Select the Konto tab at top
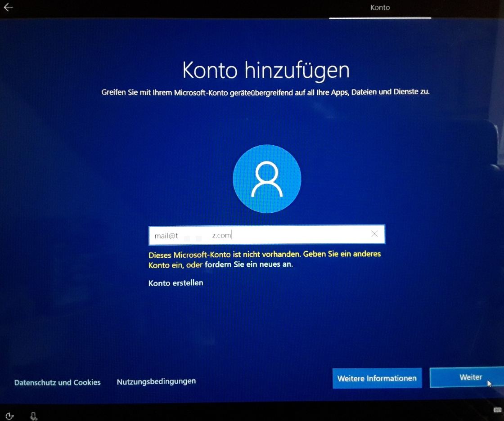This screenshot has height=421, width=504. pyautogui.click(x=380, y=8)
